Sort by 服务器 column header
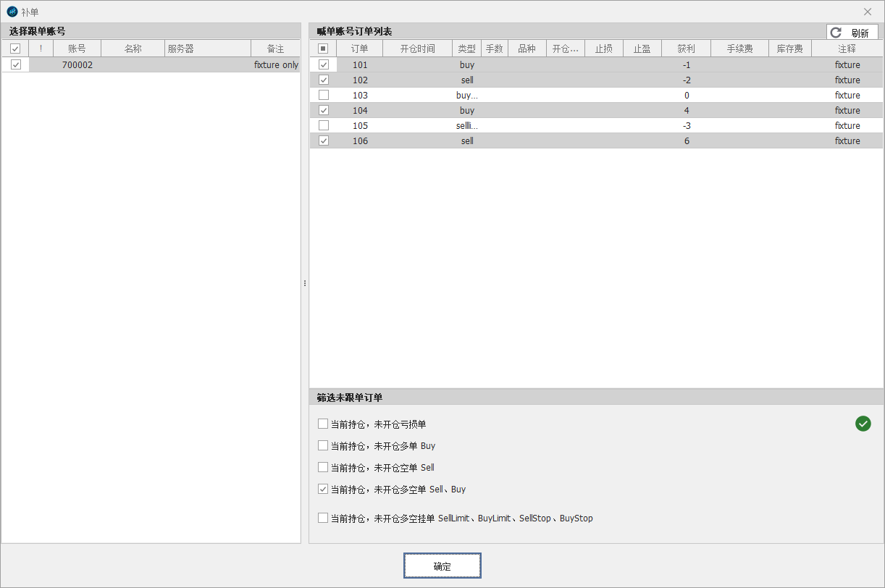The image size is (885, 588). click(208, 49)
